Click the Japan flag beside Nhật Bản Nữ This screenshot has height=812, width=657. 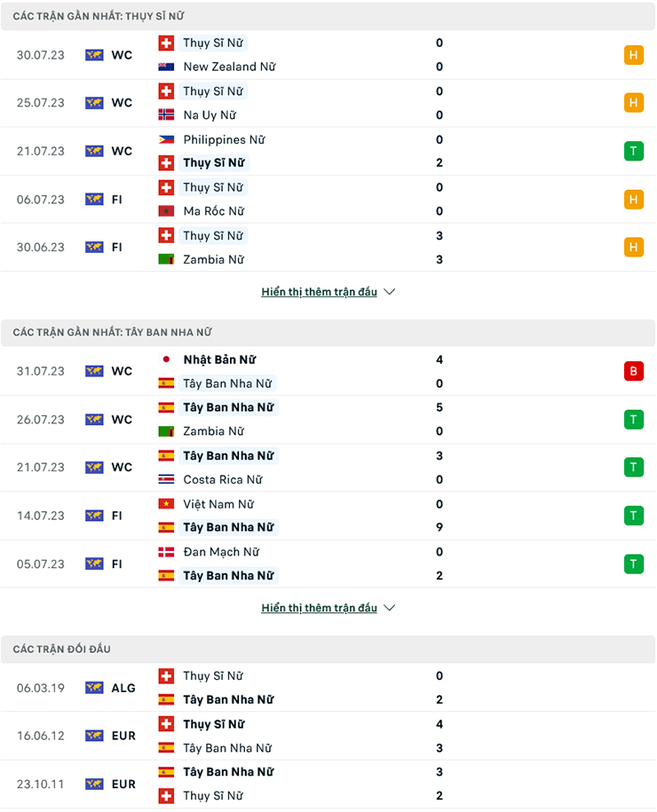pyautogui.click(x=166, y=359)
